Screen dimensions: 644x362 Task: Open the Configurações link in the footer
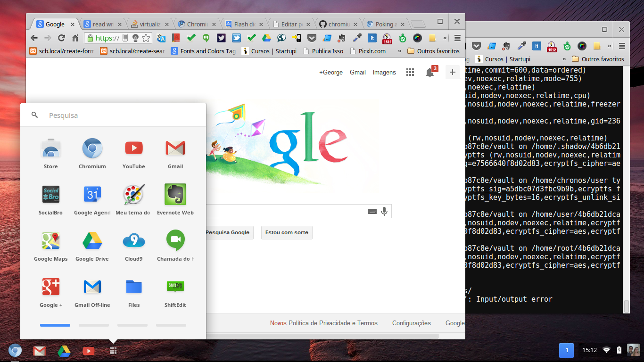pyautogui.click(x=412, y=323)
